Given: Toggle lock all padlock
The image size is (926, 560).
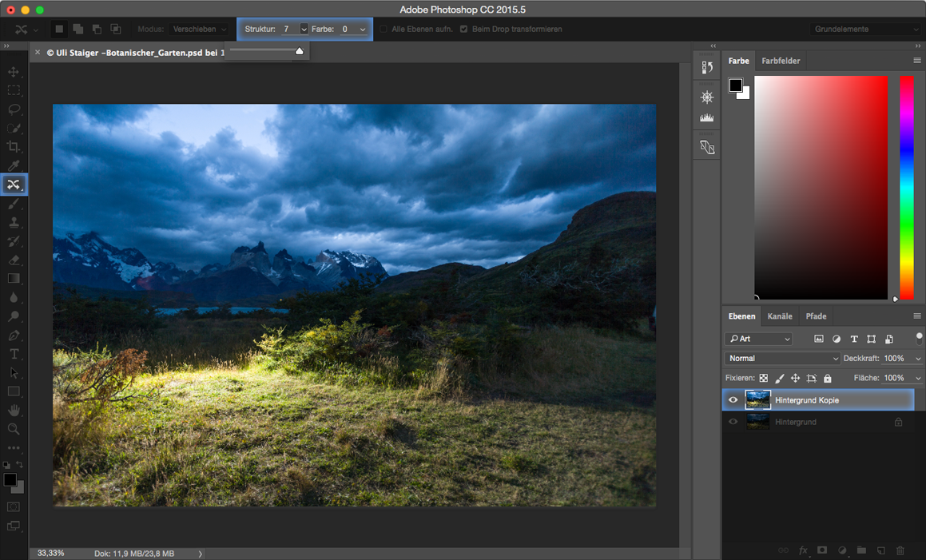Looking at the screenshot, I should coord(828,378).
